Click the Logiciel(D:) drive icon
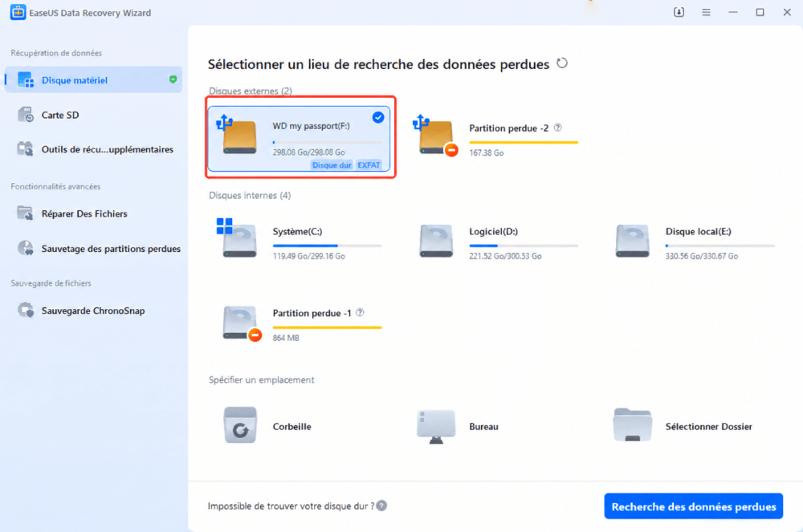Screen dimensions: 803x532 pyautogui.click(x=436, y=241)
